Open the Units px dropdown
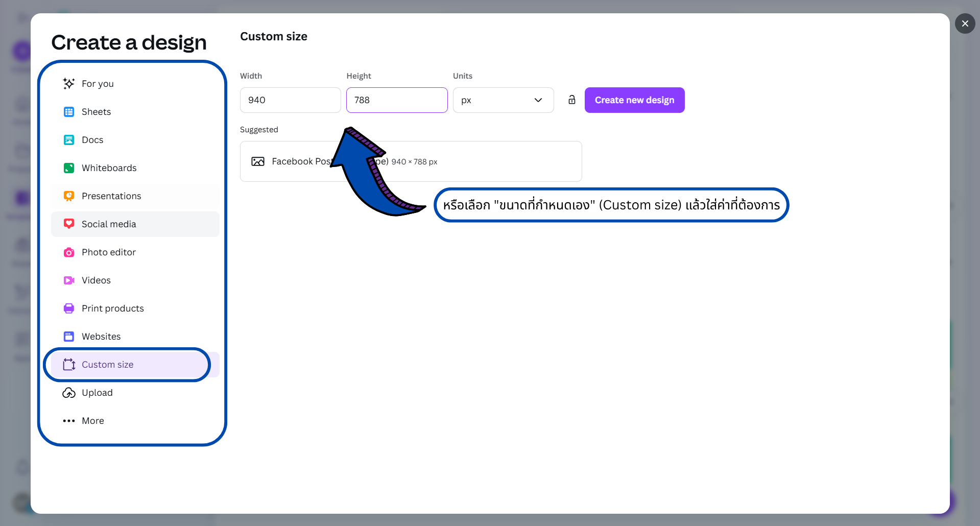This screenshot has height=526, width=980. point(503,100)
